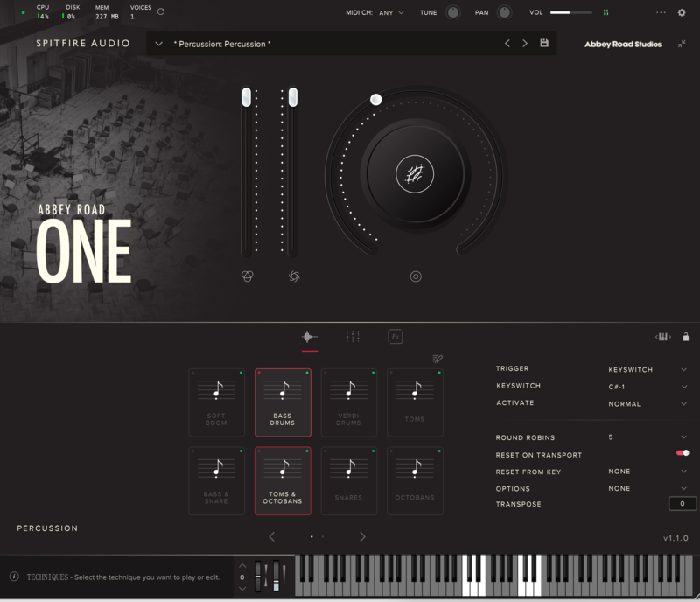700x602 pixels.
Task: Open the Reset From Key dropdown
Action: [x=647, y=472]
